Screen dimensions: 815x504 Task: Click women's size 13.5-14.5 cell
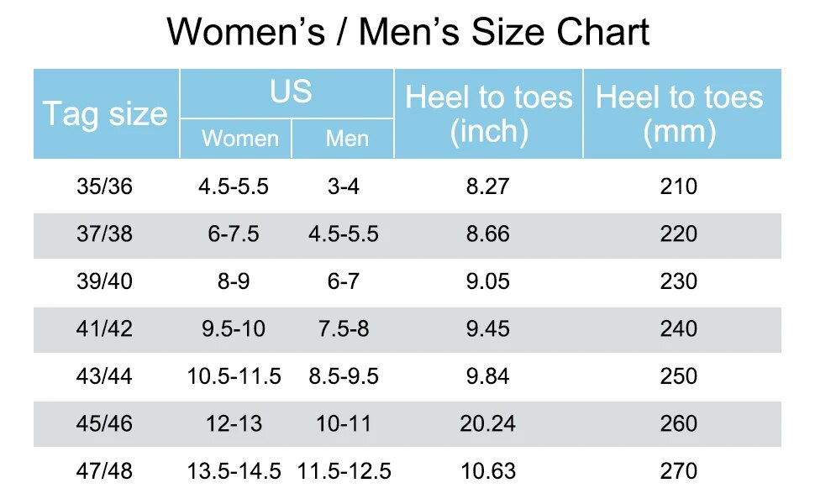(x=234, y=471)
